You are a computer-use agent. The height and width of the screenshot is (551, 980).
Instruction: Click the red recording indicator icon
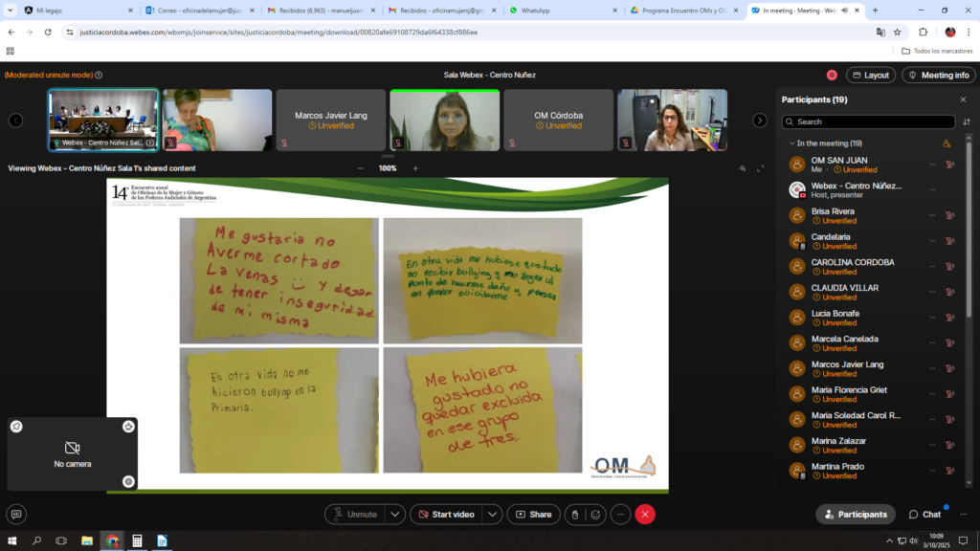pyautogui.click(x=832, y=75)
